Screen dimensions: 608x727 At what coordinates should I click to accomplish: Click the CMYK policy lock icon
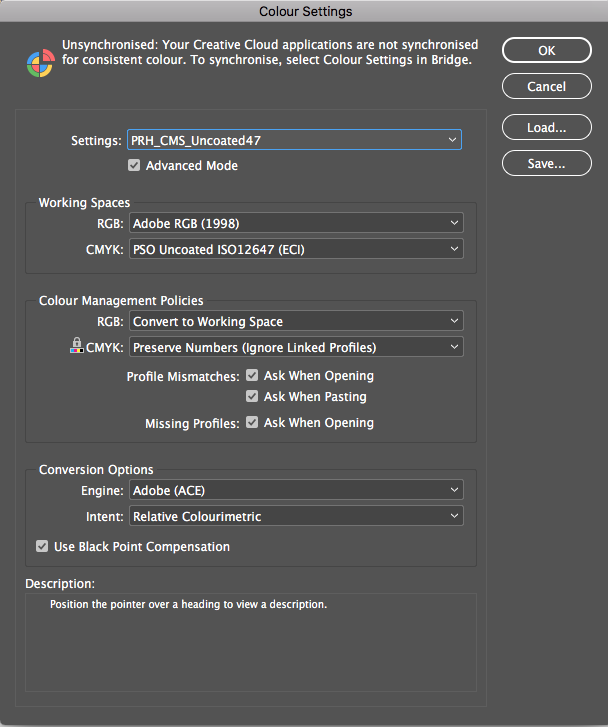pyautogui.click(x=77, y=345)
